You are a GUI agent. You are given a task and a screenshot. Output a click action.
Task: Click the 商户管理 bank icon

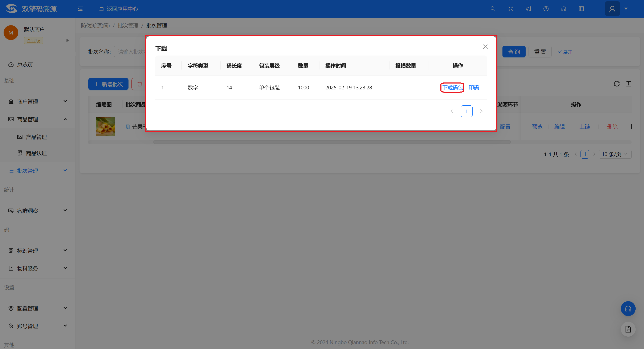(11, 101)
